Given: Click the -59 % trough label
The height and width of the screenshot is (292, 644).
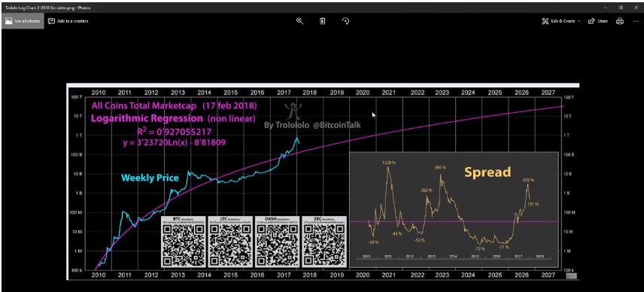Looking at the screenshot, I should (372, 242).
